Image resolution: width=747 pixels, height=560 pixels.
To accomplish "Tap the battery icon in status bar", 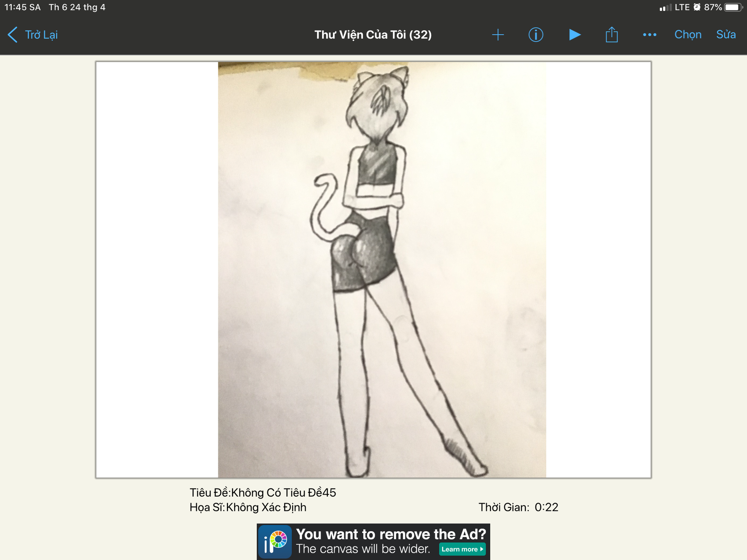I will pyautogui.click(x=733, y=7).
